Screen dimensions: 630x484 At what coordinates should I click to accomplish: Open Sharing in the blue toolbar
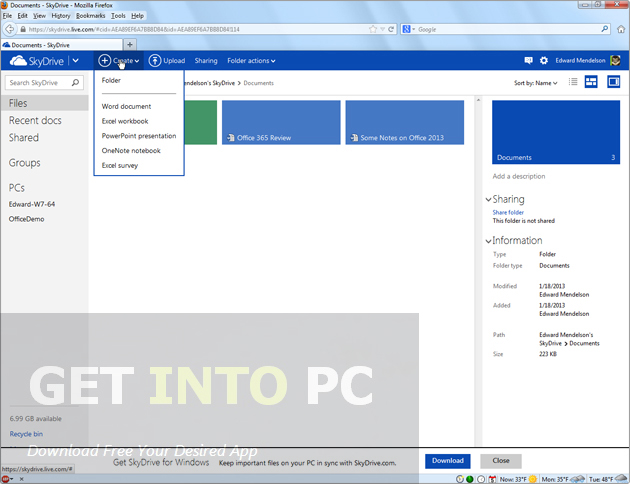tap(206, 61)
